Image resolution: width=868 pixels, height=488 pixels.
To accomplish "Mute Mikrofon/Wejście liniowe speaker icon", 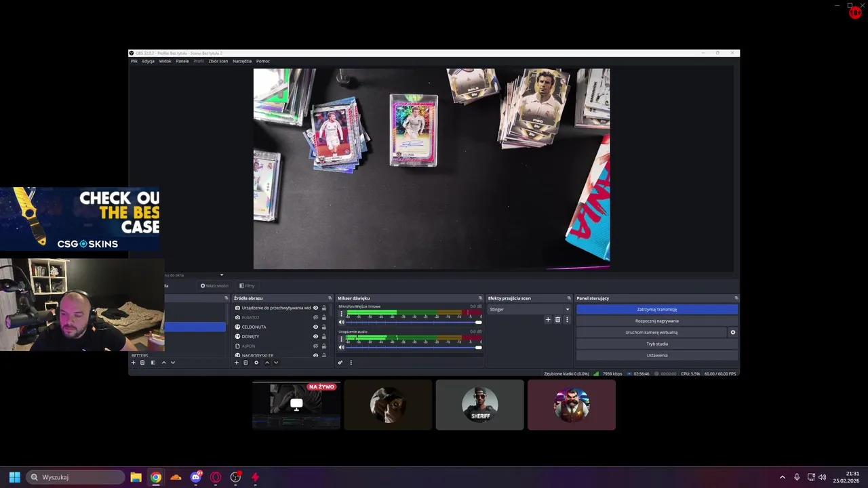I will click(342, 323).
